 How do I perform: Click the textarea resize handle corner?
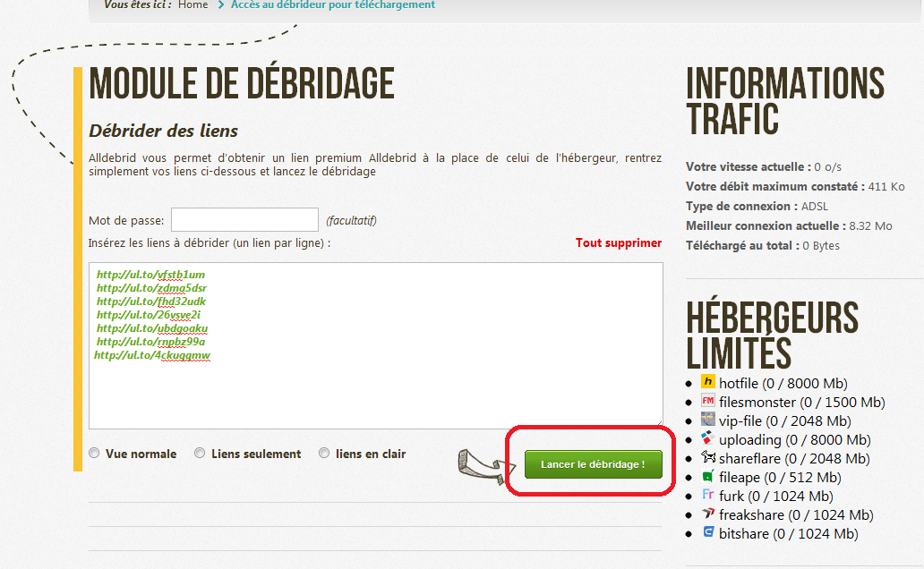pyautogui.click(x=659, y=425)
